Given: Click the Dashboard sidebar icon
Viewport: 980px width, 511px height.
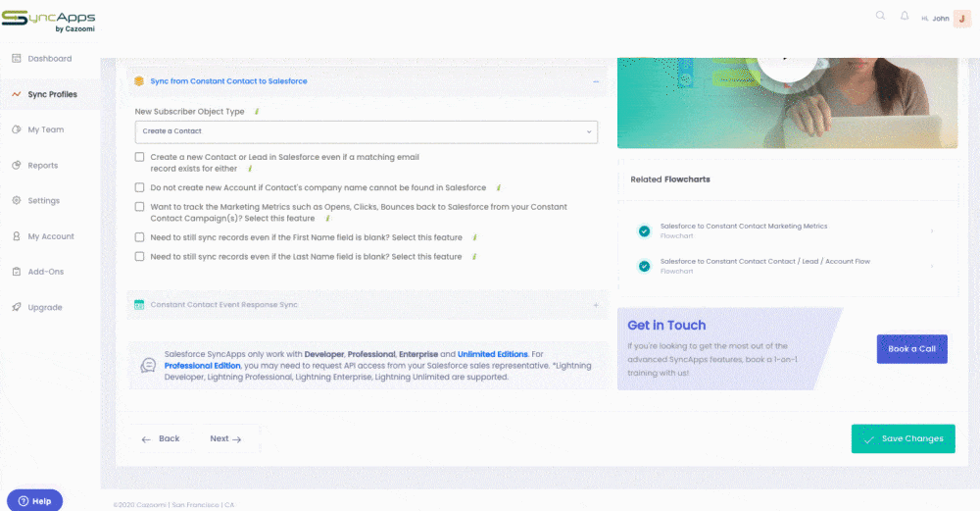Looking at the screenshot, I should (17, 58).
